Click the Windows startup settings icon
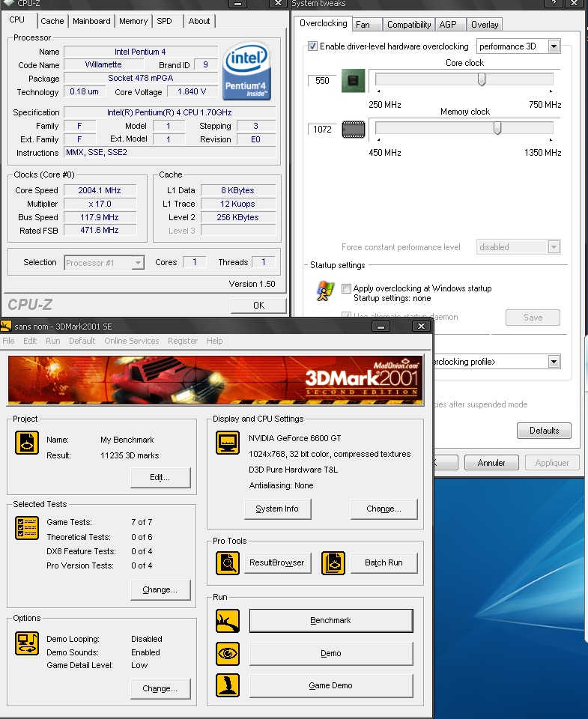The width and height of the screenshot is (588, 719). (325, 291)
